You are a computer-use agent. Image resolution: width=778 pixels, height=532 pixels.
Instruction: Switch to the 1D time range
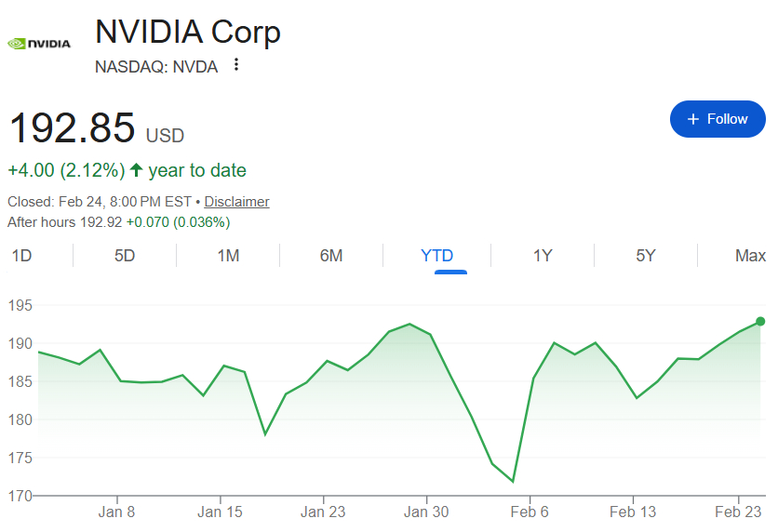(x=21, y=256)
